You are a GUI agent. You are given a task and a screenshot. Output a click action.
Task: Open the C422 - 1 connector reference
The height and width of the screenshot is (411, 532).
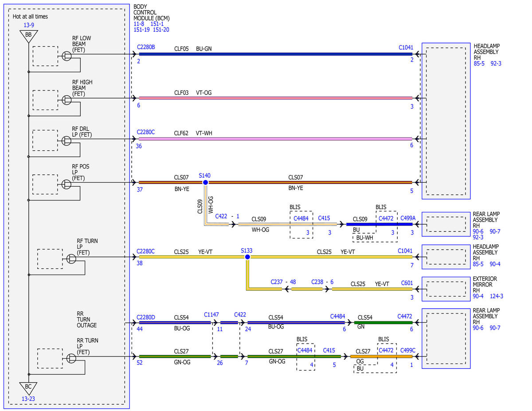pos(227,216)
